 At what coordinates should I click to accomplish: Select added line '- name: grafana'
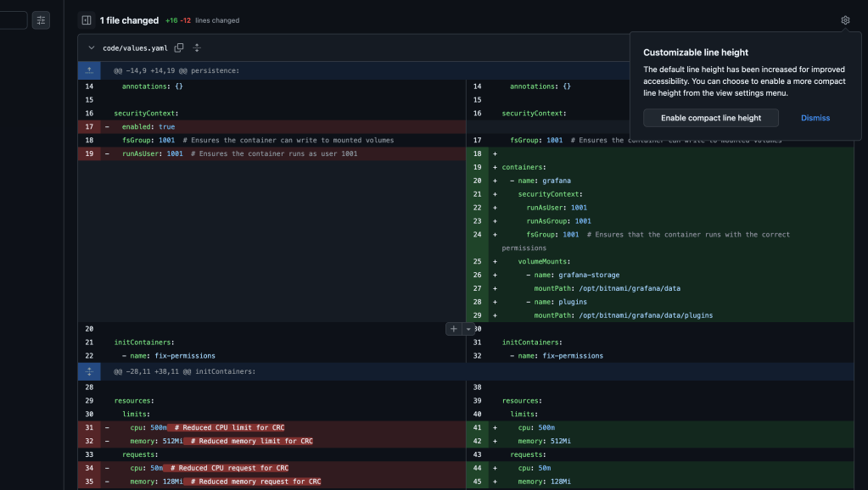pos(540,181)
